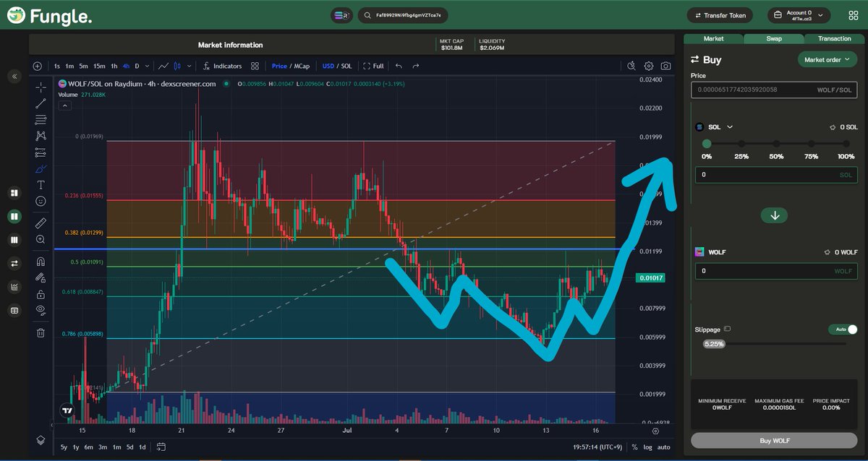The width and height of the screenshot is (868, 461).
Task: Toggle magnet mode for drawings
Action: tap(41, 261)
